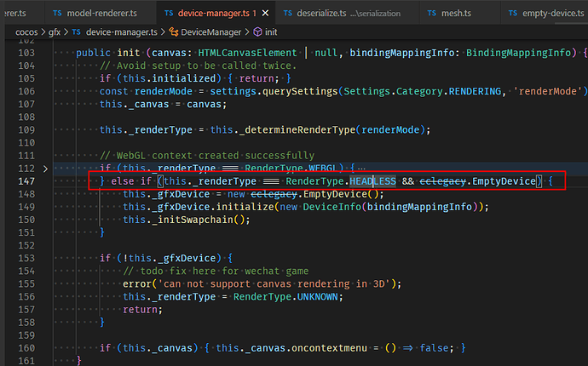
Task: Click cclegacy.EmptyDevice on line 147
Action: click(x=478, y=181)
